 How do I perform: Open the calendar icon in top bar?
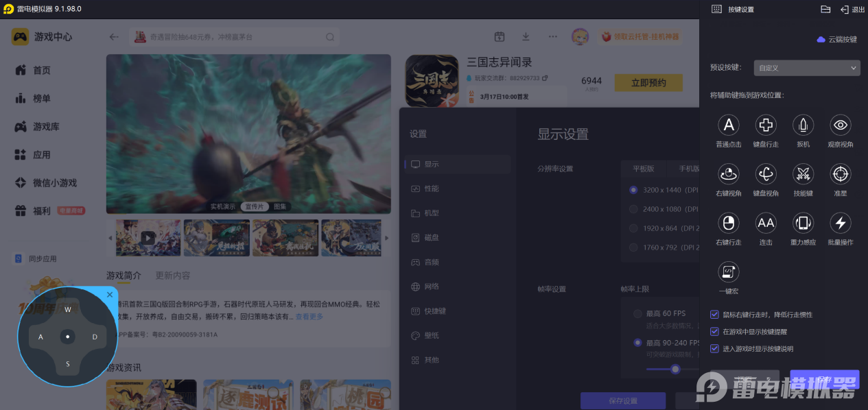(500, 37)
